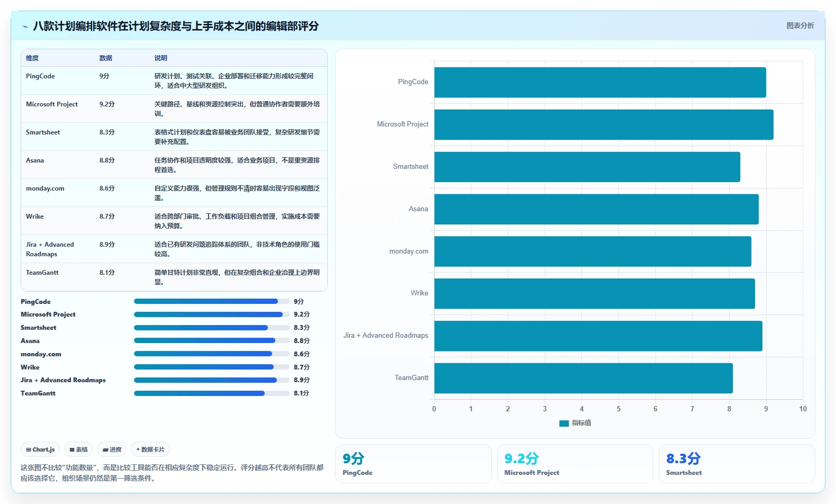Click the 数据卡片 tag chip
The height and width of the screenshot is (504, 836).
[x=150, y=449]
